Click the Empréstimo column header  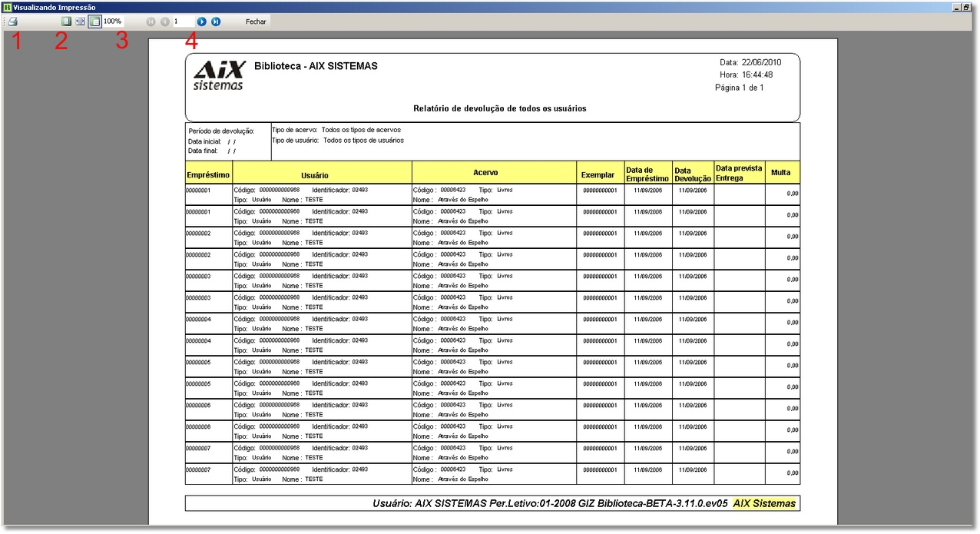[208, 175]
